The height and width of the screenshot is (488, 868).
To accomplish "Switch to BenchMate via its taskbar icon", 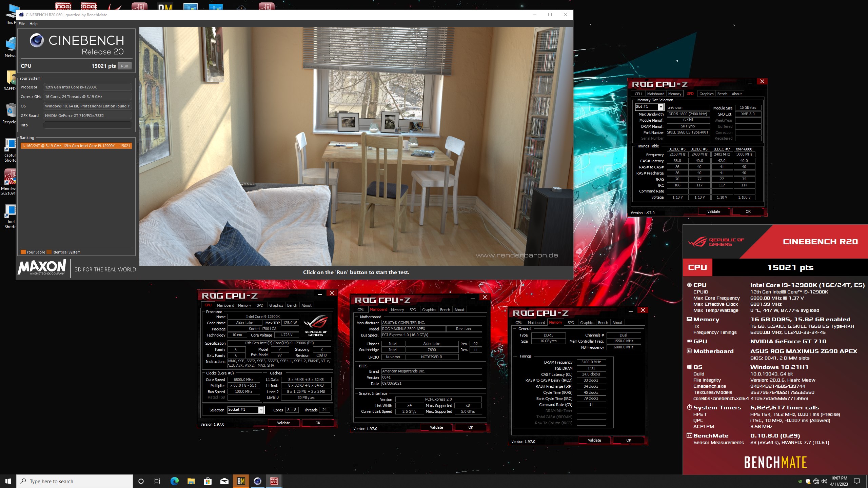I will tap(241, 481).
